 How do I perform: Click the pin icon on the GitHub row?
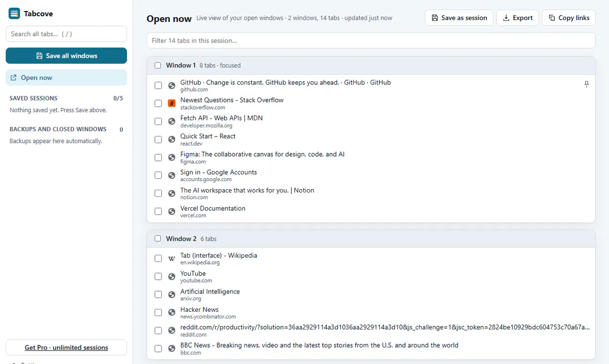tap(586, 84)
